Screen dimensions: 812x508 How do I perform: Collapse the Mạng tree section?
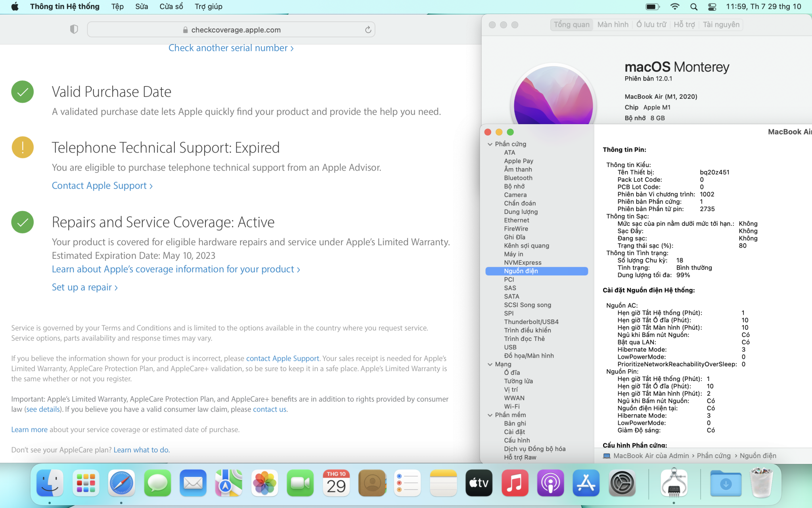tap(490, 364)
